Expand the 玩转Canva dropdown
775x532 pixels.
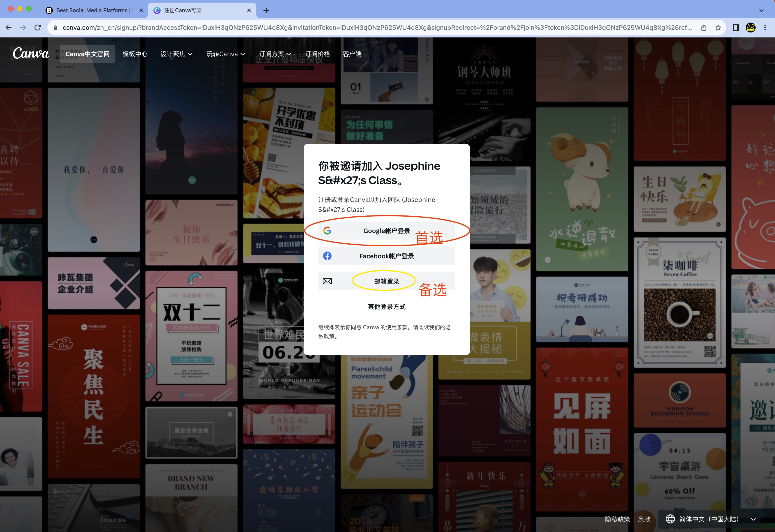click(x=226, y=54)
